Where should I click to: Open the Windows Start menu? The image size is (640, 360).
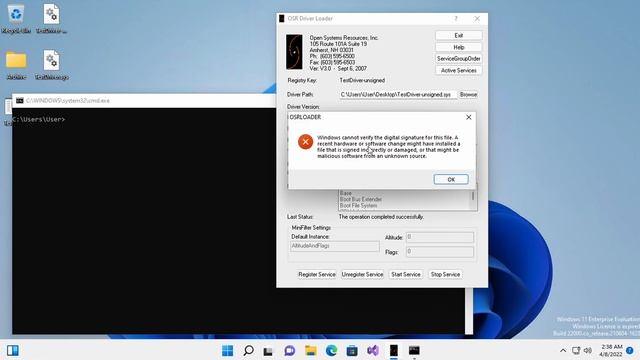(227, 350)
